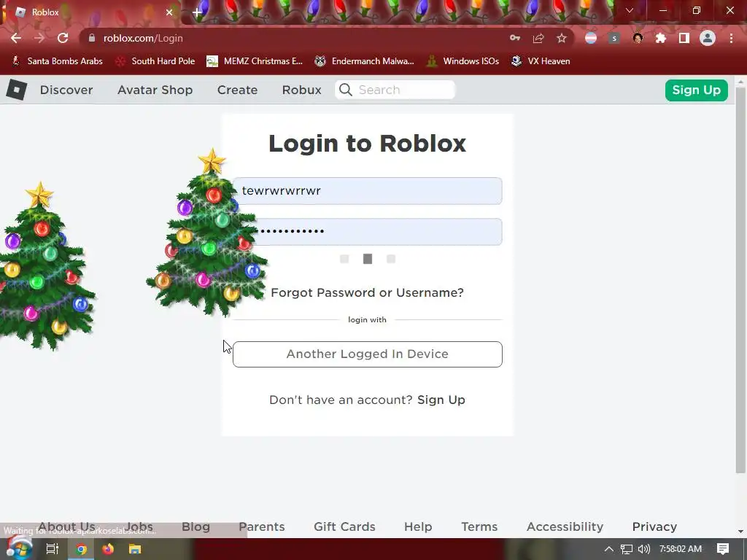Open the Terms footer link

[x=479, y=526]
